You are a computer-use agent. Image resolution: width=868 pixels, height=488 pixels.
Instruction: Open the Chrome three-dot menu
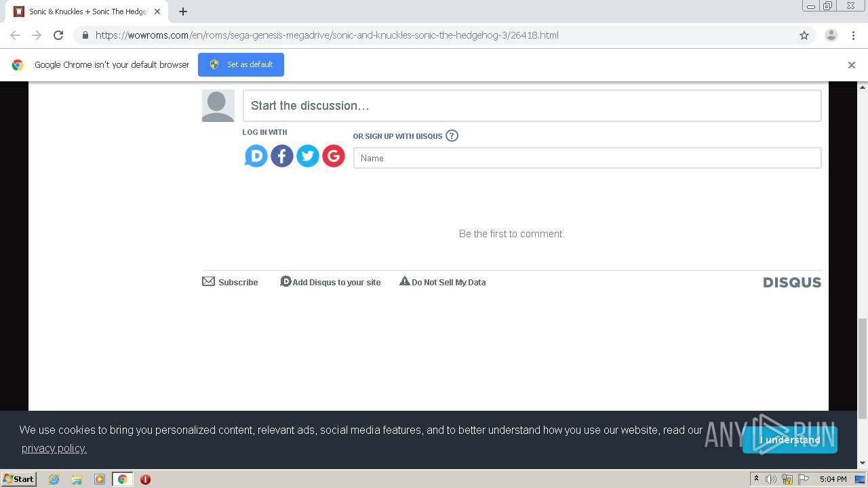(852, 35)
